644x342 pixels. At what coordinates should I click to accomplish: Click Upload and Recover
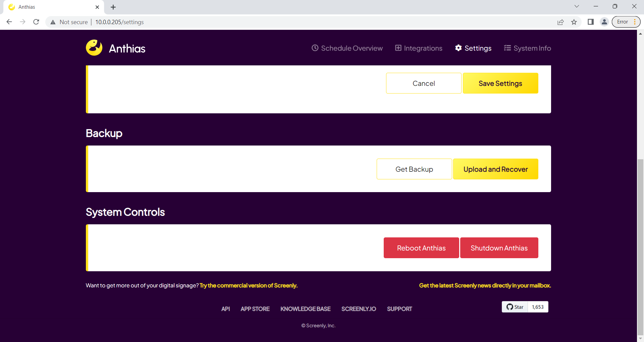(496, 169)
